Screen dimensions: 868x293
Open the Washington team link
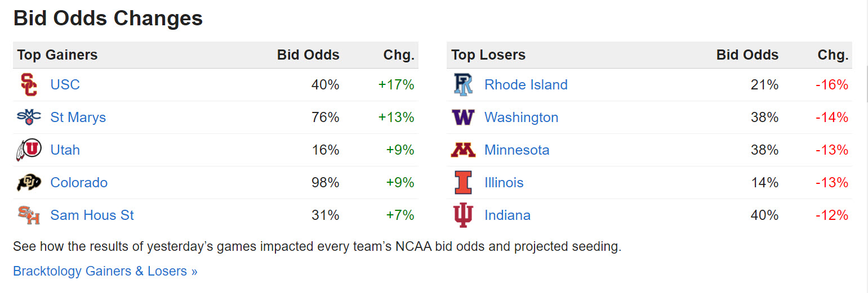click(x=521, y=118)
